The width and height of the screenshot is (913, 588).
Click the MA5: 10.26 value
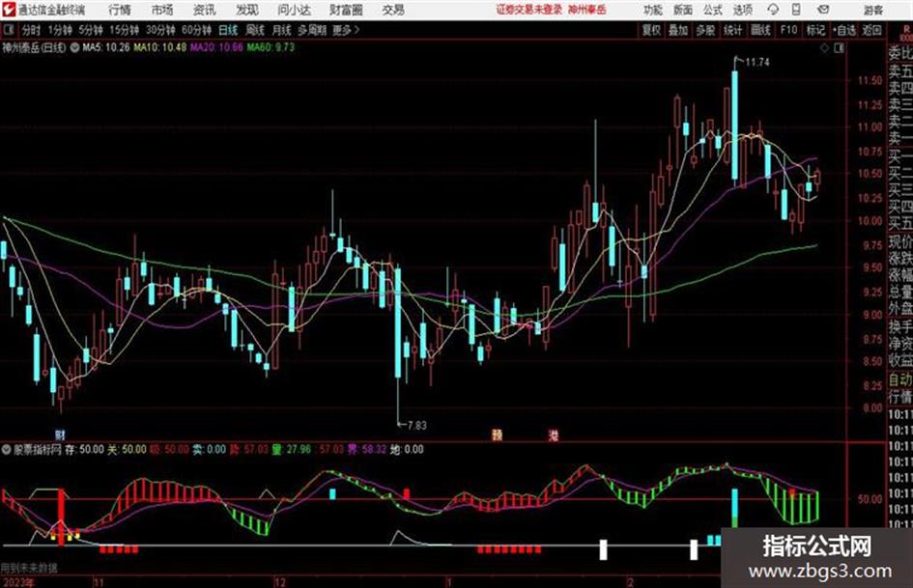(x=106, y=47)
